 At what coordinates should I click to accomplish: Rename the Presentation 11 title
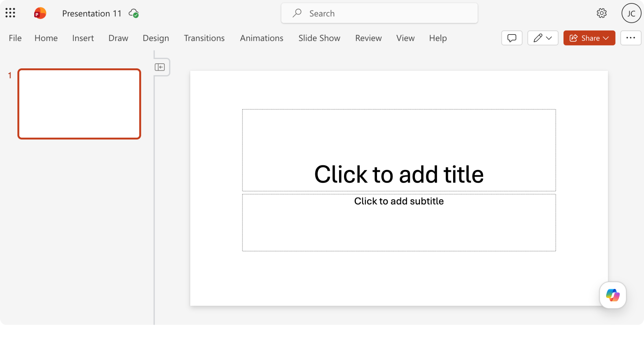(x=92, y=13)
